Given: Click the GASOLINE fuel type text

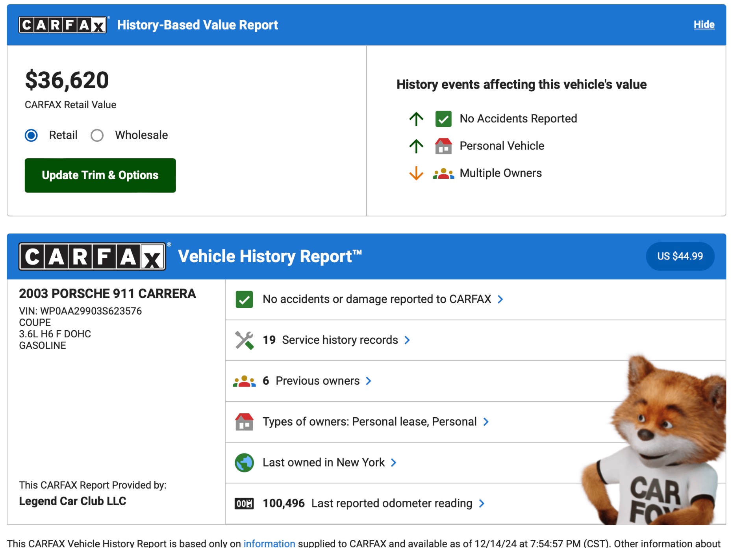Looking at the screenshot, I should pos(43,346).
